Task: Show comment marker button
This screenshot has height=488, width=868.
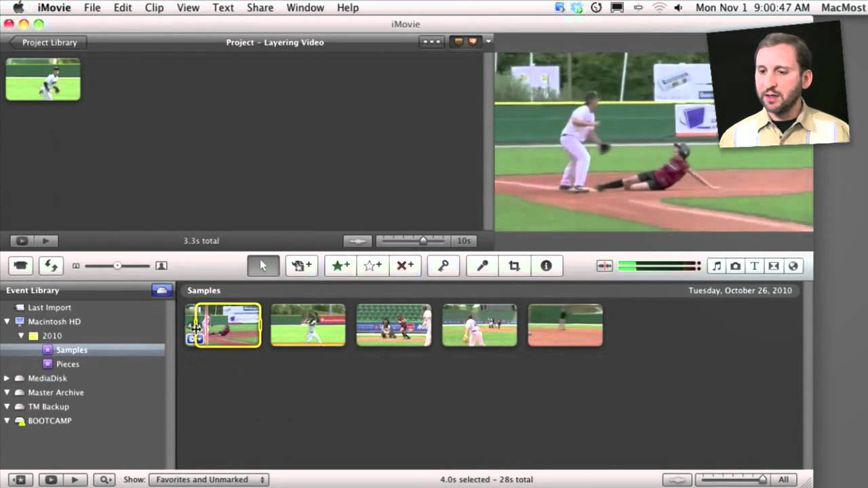Action: (458, 42)
